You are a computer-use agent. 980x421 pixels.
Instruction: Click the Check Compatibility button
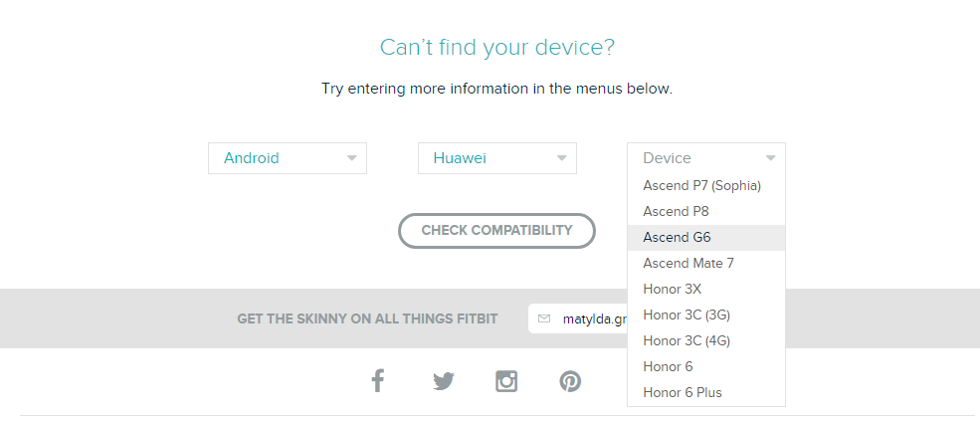496,231
